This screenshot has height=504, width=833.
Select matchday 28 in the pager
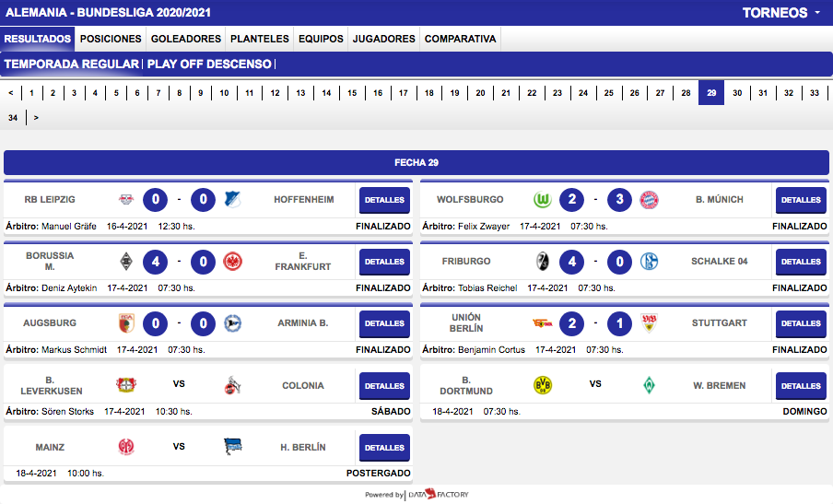686,93
